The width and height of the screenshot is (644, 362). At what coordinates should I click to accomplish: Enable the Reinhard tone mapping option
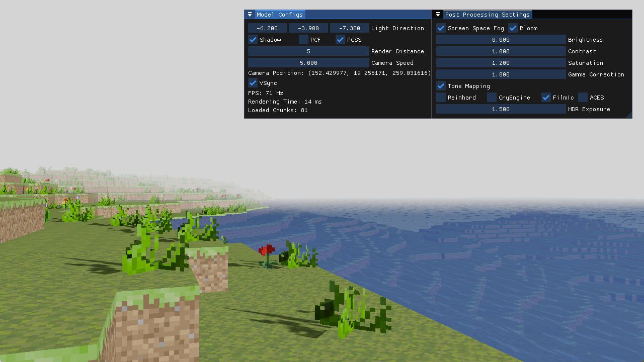point(441,98)
